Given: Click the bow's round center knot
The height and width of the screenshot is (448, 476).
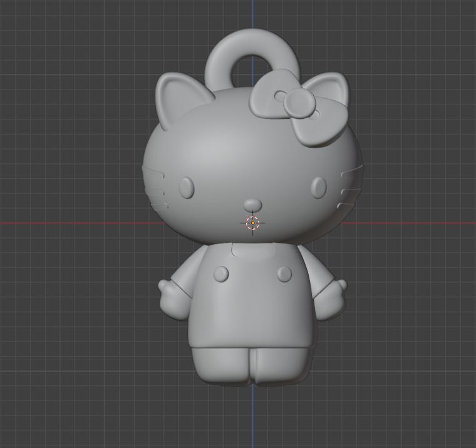Looking at the screenshot, I should coord(300,103).
